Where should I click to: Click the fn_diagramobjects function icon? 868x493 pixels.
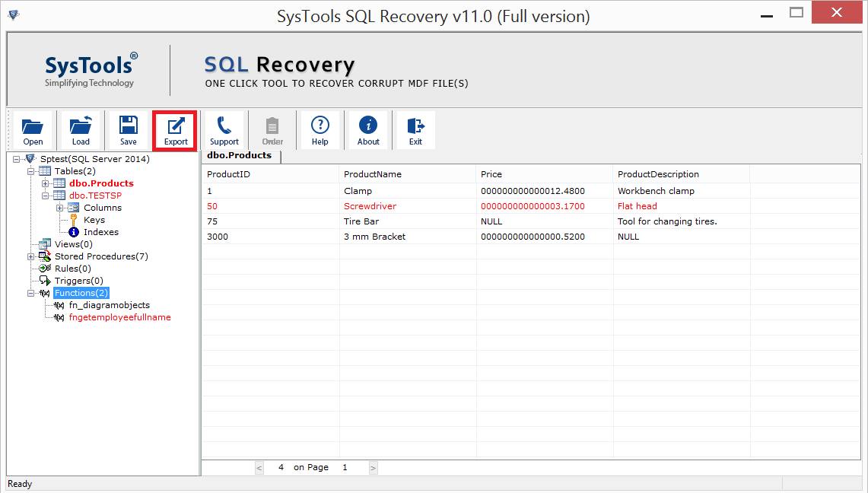(59, 305)
